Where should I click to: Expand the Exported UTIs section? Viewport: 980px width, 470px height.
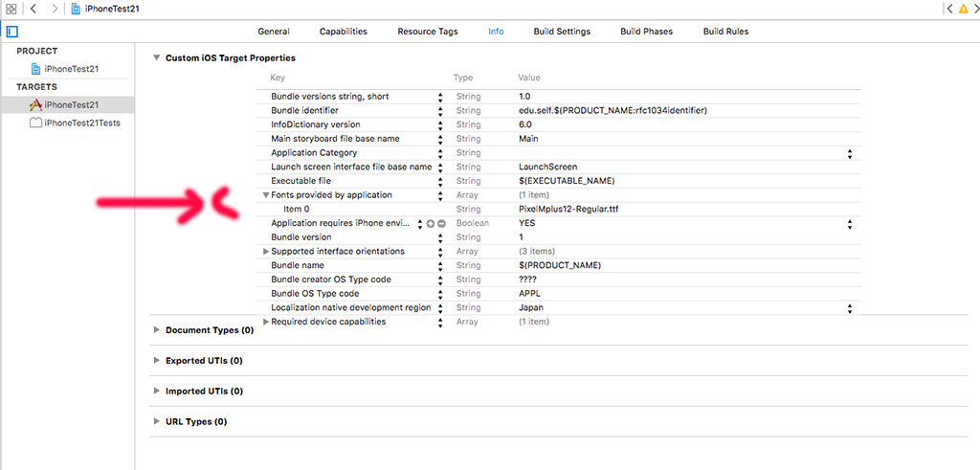point(156,361)
